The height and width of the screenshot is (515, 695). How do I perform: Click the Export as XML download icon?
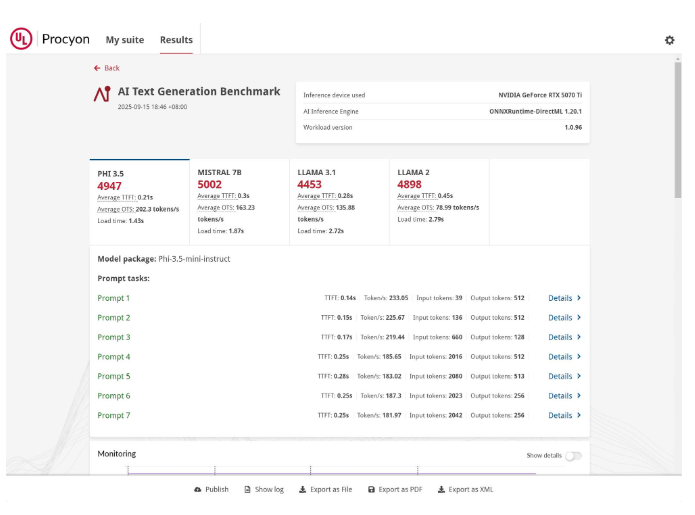pos(441,489)
